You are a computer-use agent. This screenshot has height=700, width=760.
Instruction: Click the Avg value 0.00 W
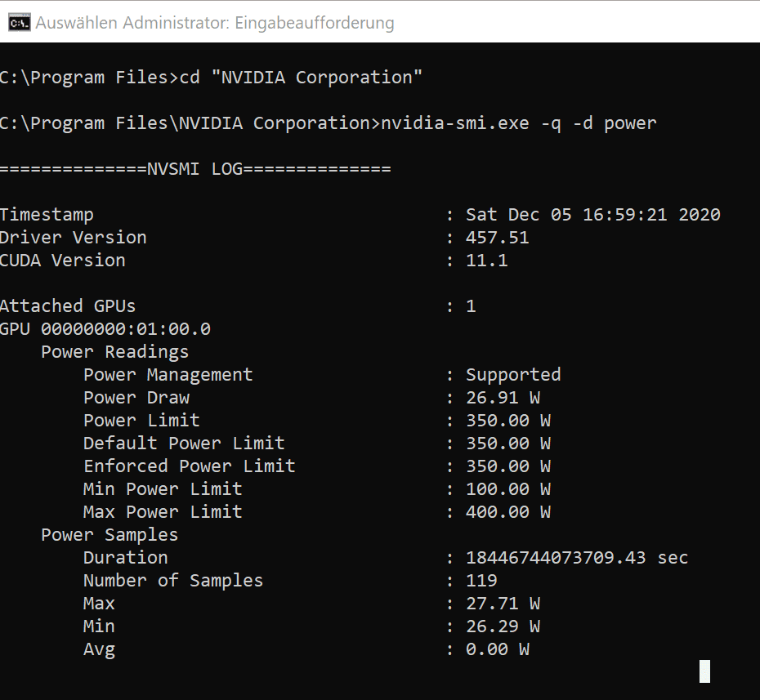click(x=498, y=649)
